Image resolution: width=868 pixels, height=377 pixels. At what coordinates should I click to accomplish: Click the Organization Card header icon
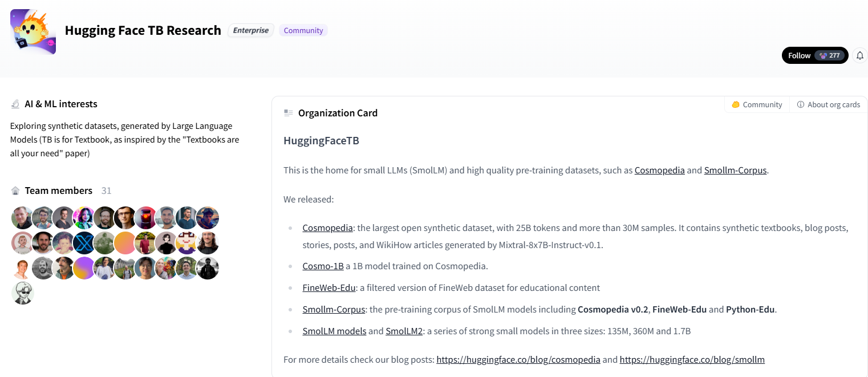289,113
